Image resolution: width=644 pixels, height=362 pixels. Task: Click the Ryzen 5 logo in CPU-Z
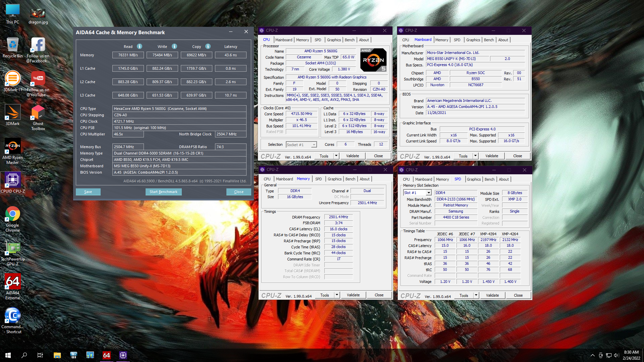click(373, 60)
